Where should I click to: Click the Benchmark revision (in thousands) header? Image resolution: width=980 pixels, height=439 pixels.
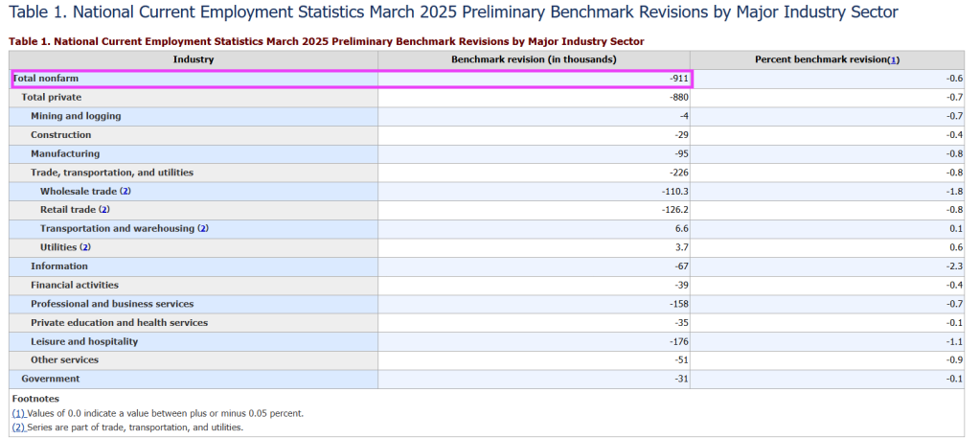click(534, 60)
